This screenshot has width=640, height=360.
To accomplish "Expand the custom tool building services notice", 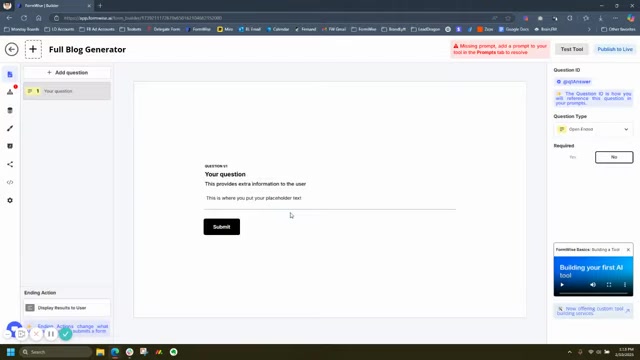I will [628, 311].
